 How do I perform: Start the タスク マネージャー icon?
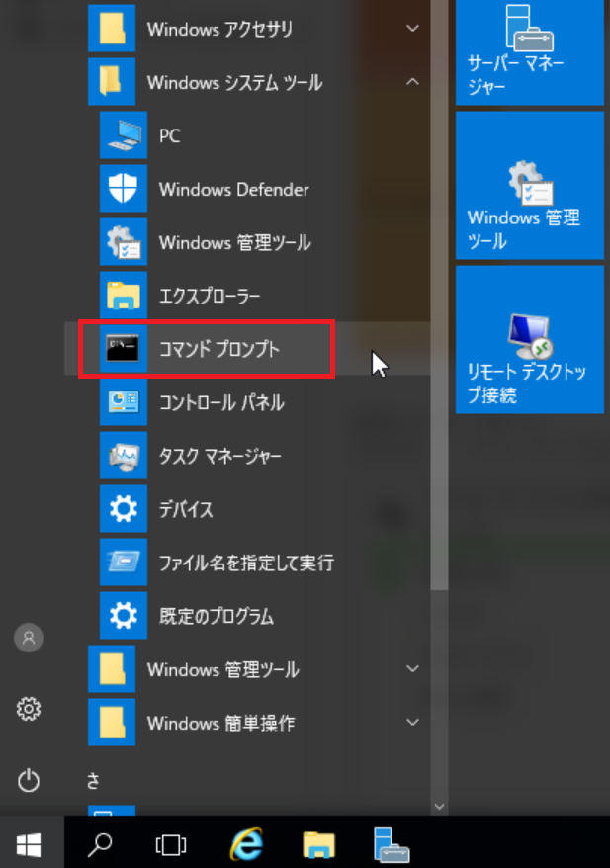tap(124, 456)
